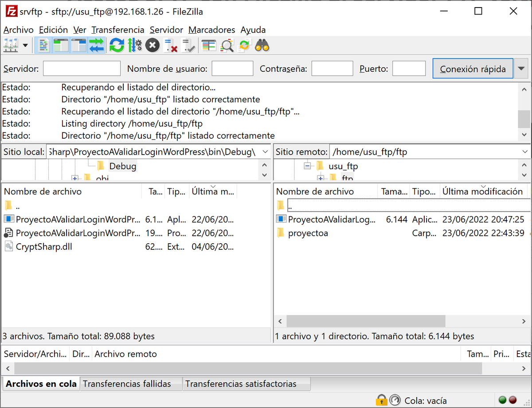
Task: Open the Ver menu
Action: point(80,30)
